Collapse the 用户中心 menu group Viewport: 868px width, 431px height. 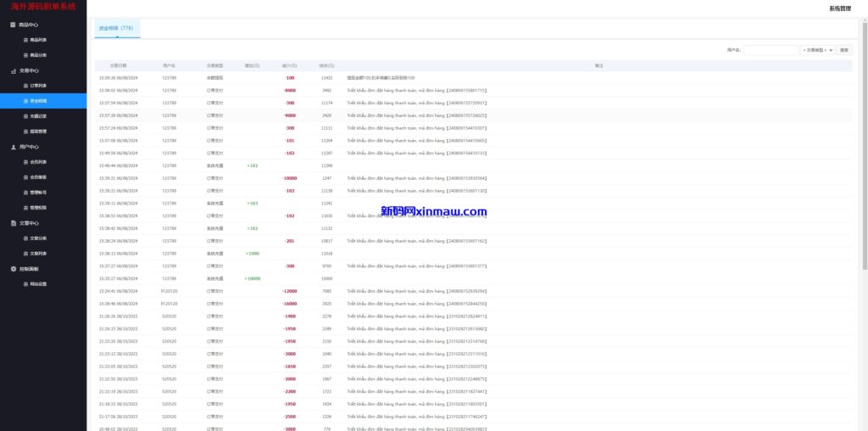click(x=30, y=146)
